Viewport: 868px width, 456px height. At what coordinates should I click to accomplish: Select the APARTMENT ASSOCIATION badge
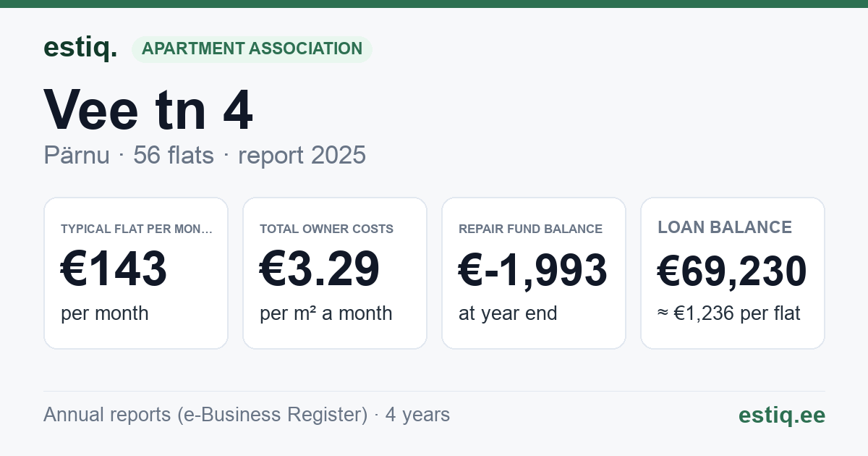pyautogui.click(x=252, y=48)
